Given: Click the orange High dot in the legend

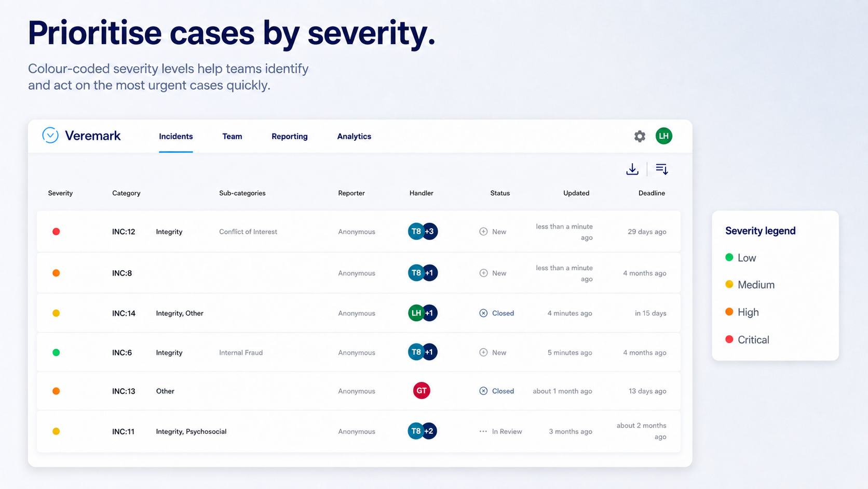Looking at the screenshot, I should (x=729, y=312).
